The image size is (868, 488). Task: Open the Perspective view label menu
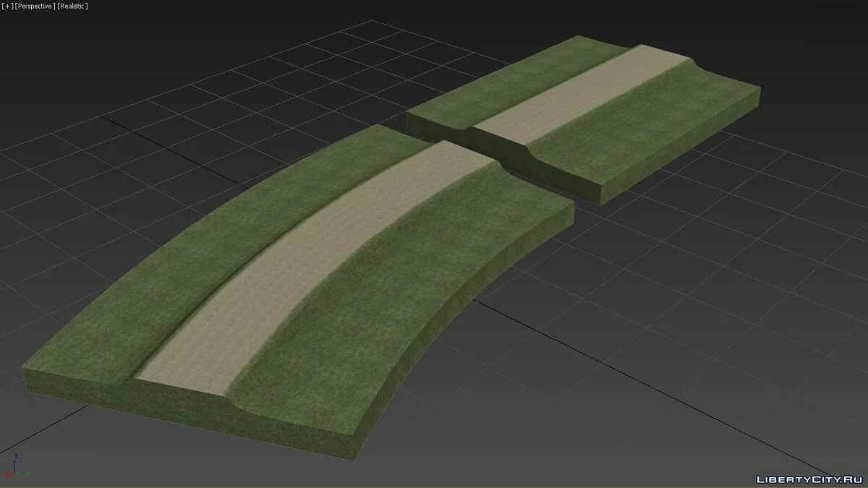click(x=34, y=6)
